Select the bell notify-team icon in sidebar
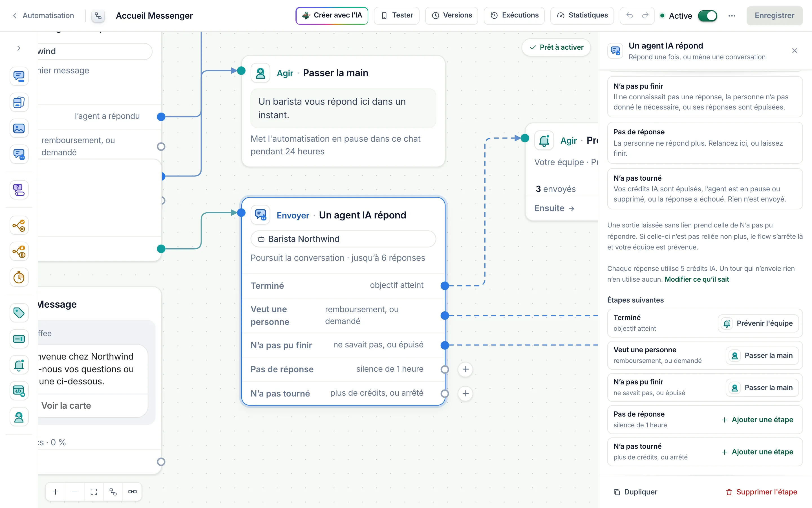 (x=19, y=365)
